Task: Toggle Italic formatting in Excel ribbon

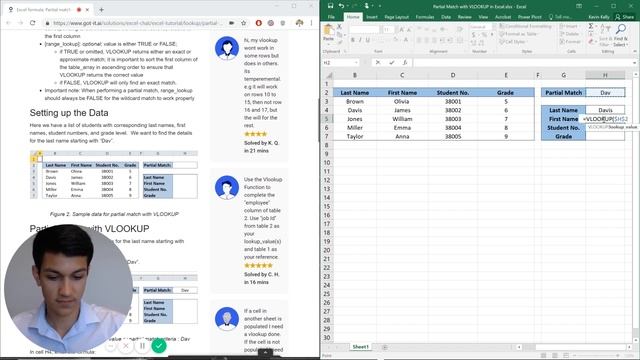Action: [360, 40]
